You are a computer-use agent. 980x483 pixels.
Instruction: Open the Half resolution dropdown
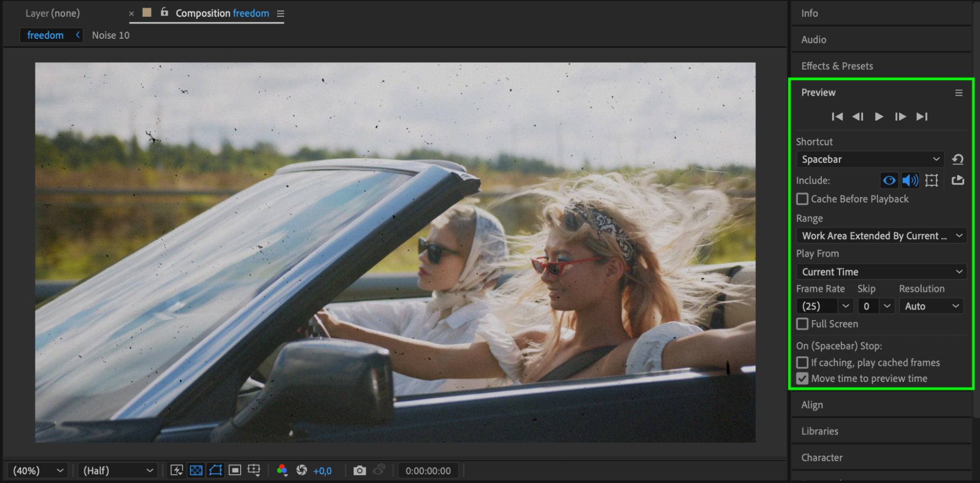118,471
